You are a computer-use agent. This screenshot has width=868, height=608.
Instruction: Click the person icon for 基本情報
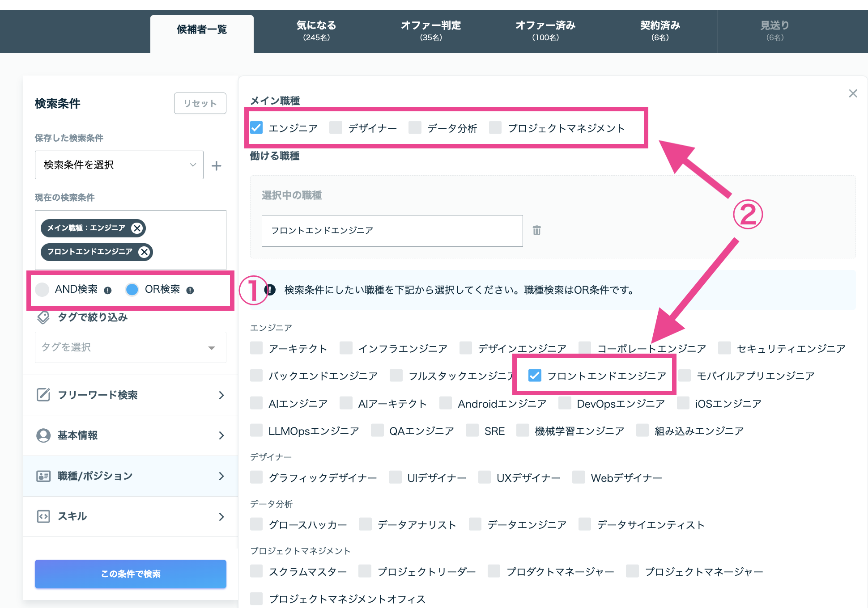point(43,435)
